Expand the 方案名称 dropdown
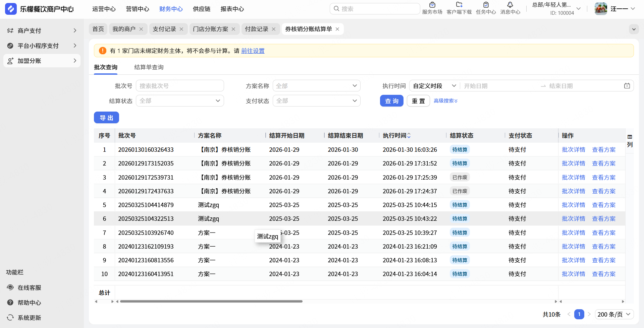Viewport: 644px width, 328px height. [316, 86]
